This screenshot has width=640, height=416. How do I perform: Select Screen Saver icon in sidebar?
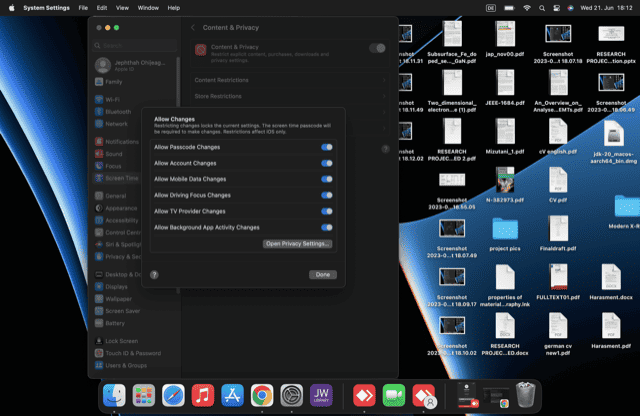[x=99, y=311]
